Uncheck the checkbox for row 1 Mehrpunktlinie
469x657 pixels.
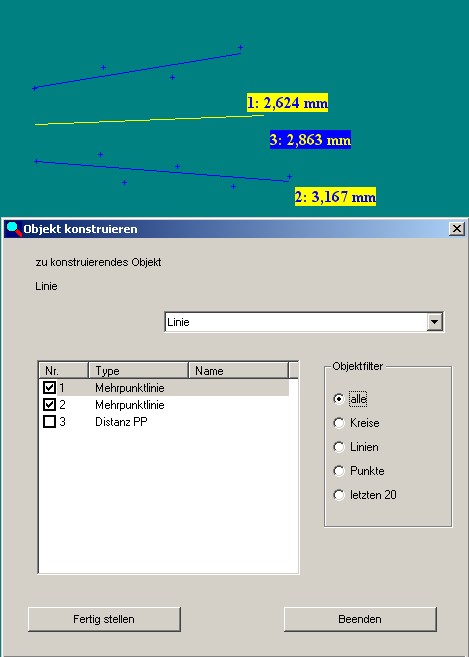pyautogui.click(x=49, y=388)
